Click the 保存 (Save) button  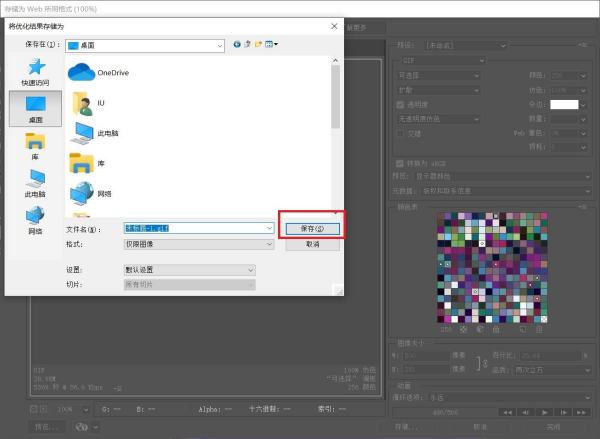(x=313, y=228)
